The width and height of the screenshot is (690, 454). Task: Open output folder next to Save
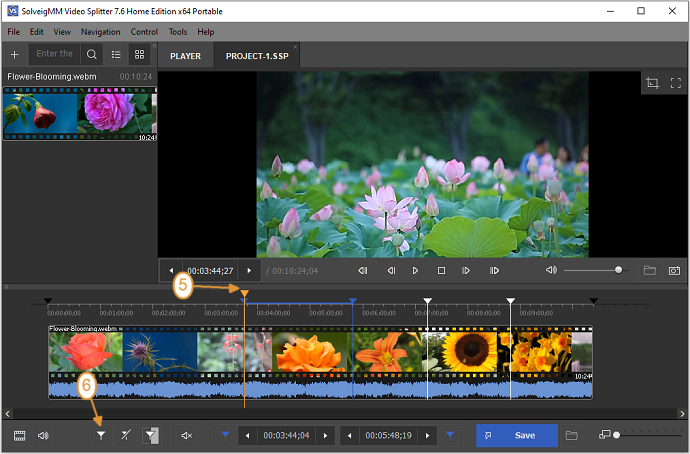(571, 436)
